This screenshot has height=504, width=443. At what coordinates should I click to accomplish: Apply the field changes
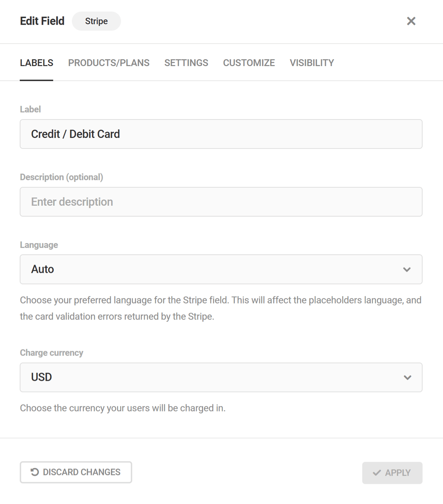[x=392, y=473]
